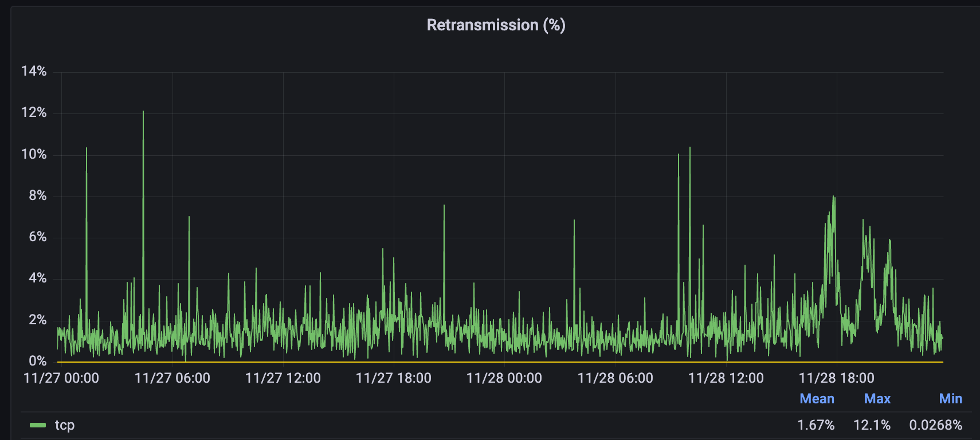This screenshot has height=440, width=980.
Task: Select the min value 0.0268%
Action: [x=935, y=425]
